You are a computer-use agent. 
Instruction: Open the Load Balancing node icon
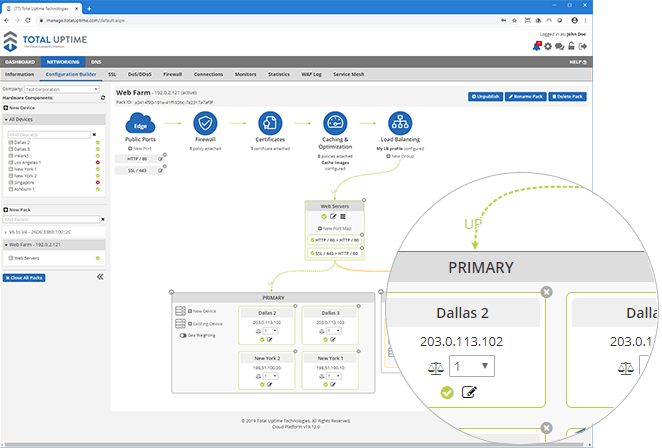(x=400, y=123)
